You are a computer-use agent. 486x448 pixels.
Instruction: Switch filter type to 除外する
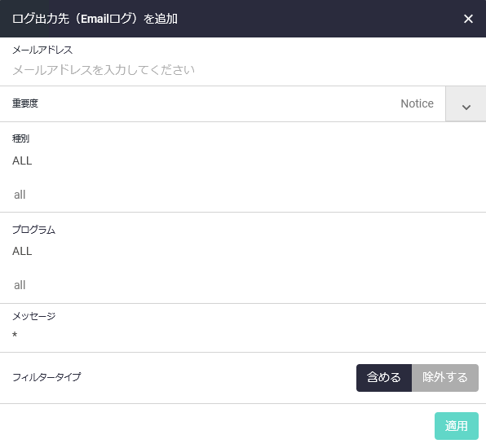(445, 378)
